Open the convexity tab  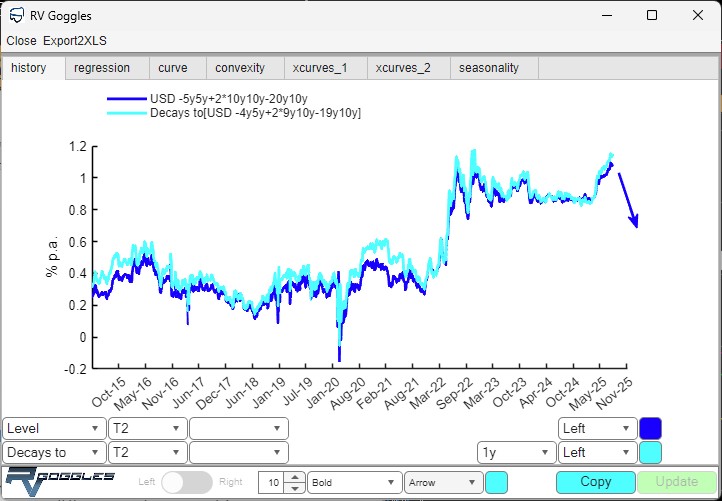point(245,68)
